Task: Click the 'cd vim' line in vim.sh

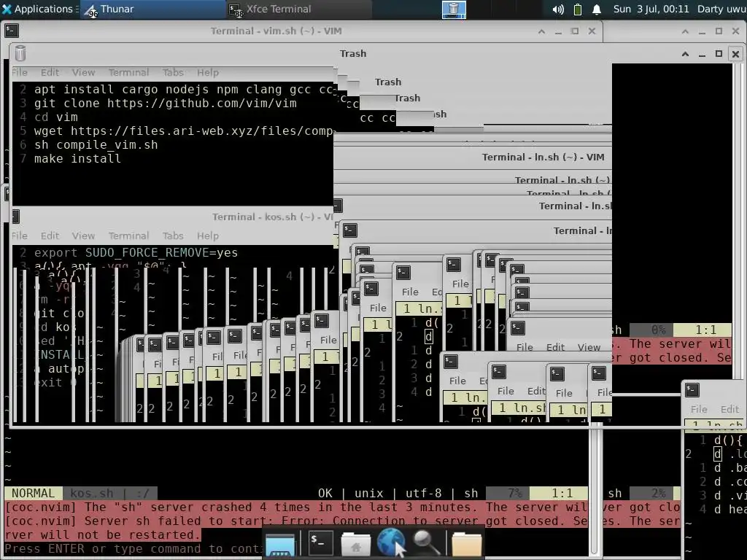Action: tap(55, 117)
